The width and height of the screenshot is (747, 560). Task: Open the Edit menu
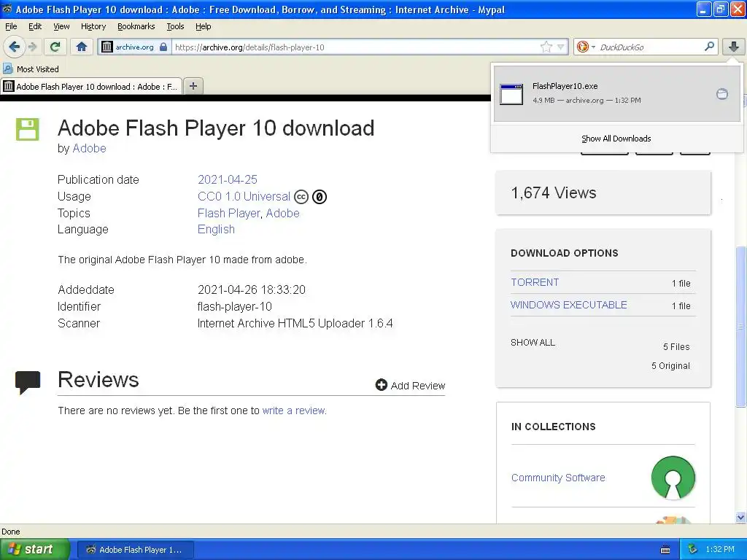click(x=35, y=26)
